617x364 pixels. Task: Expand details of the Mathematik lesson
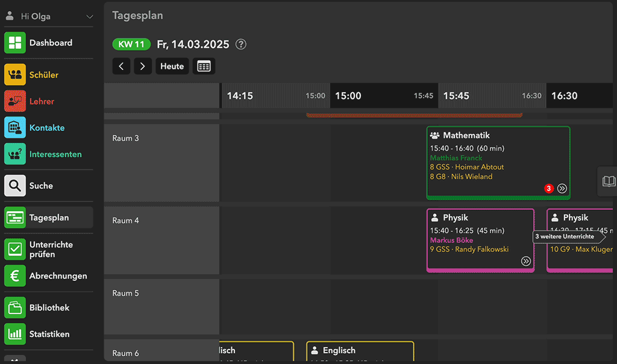tap(562, 189)
